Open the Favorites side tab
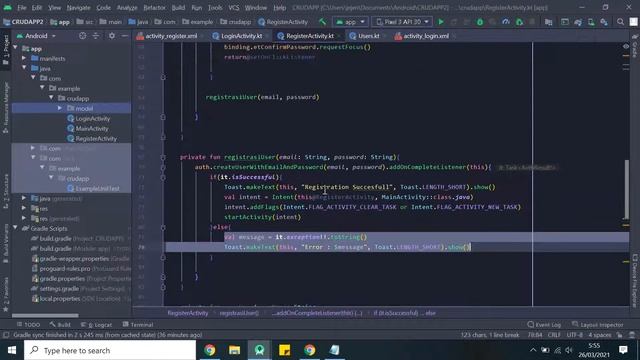The height and width of the screenshot is (360, 640). (6, 294)
